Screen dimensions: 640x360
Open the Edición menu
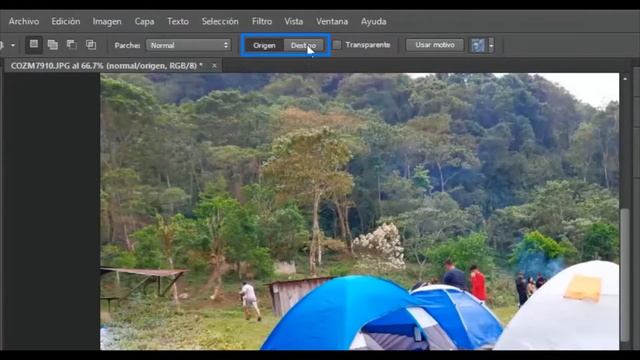click(66, 21)
